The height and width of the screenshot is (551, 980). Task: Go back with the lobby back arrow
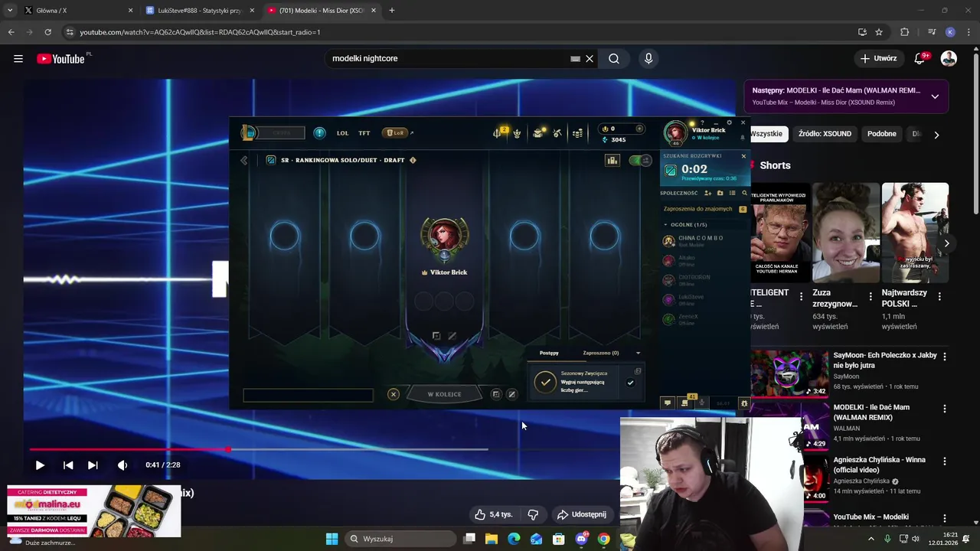244,161
